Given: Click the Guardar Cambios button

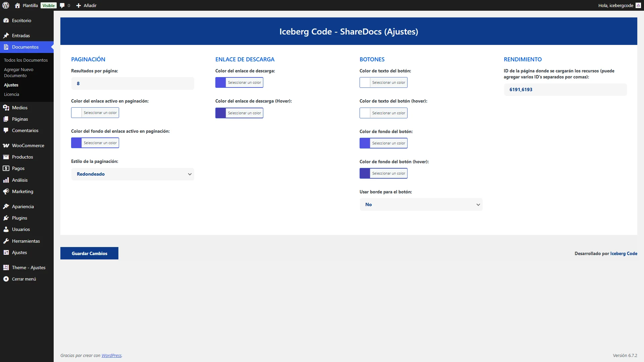Looking at the screenshot, I should [x=89, y=253].
